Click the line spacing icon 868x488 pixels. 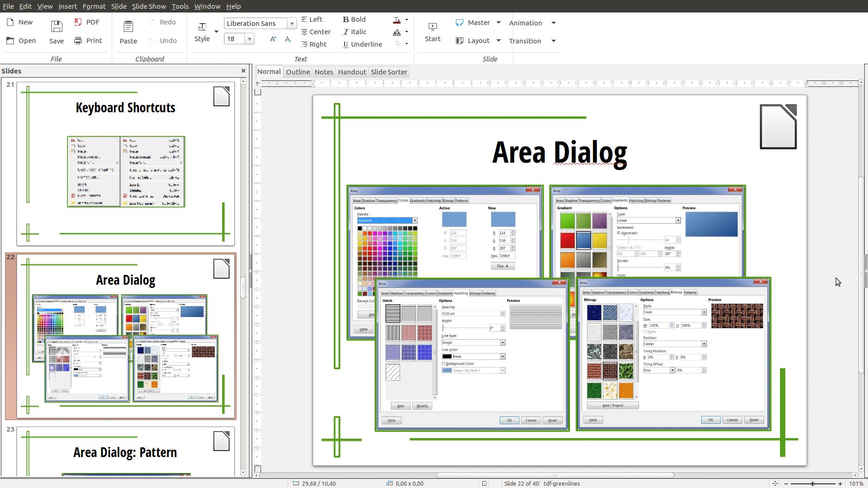pyautogui.click(x=397, y=44)
